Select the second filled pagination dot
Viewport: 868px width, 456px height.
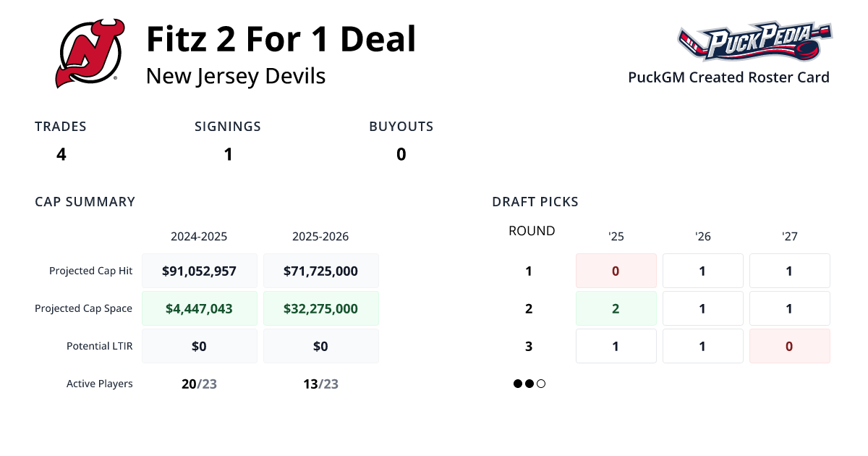529,384
